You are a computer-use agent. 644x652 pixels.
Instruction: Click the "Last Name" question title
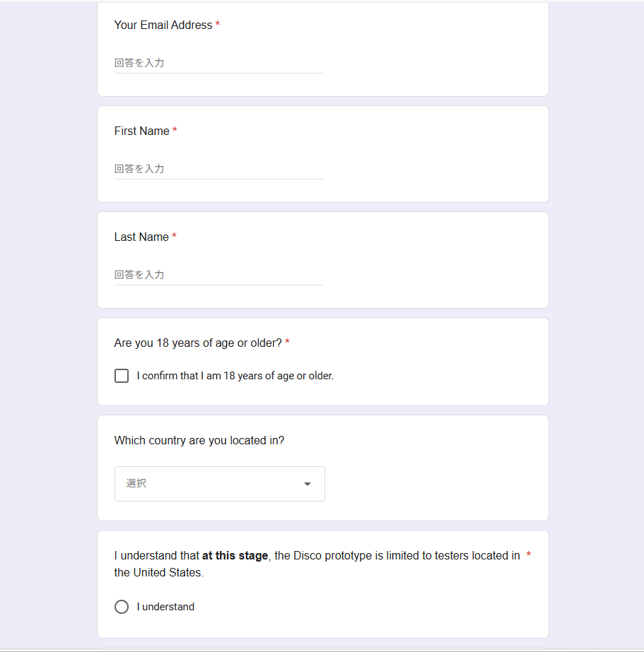point(141,237)
